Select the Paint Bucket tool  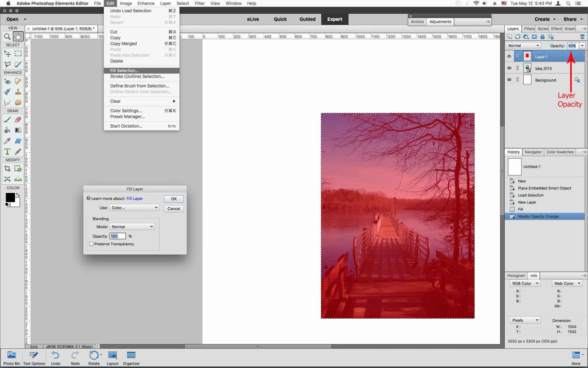(x=7, y=130)
